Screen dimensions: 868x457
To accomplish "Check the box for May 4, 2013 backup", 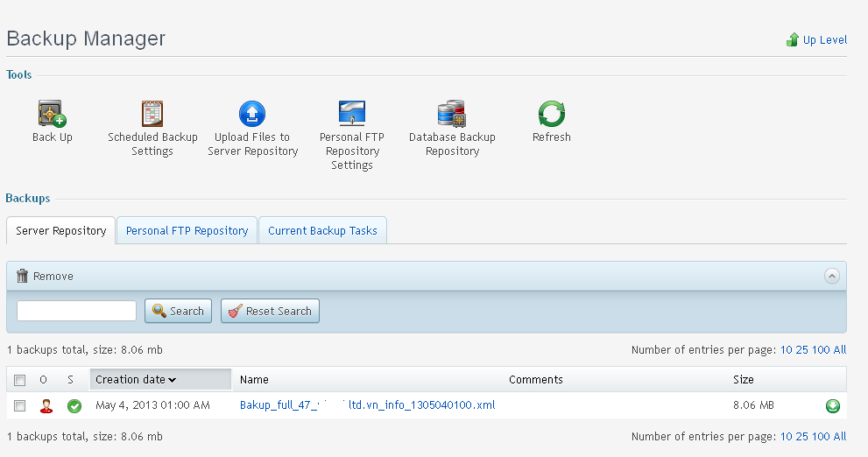I will point(20,405).
